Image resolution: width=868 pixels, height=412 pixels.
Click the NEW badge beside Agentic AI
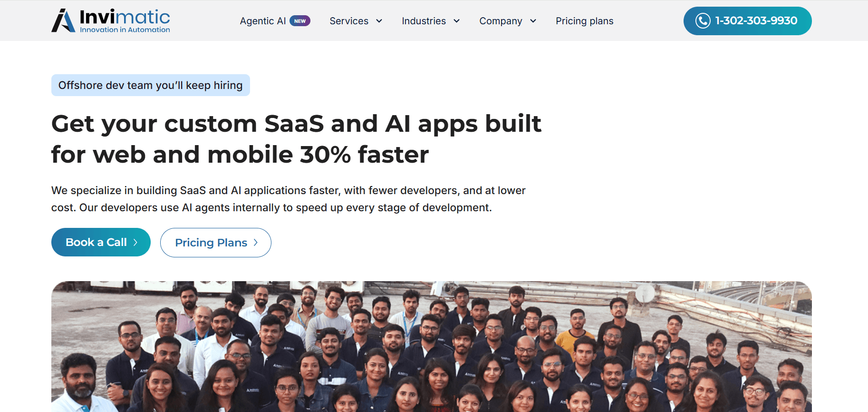point(300,21)
